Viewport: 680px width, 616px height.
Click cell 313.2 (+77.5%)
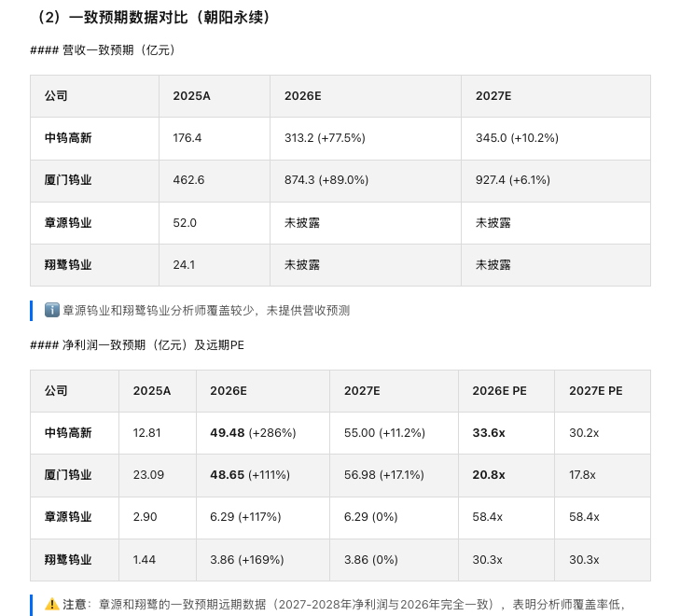(325, 138)
